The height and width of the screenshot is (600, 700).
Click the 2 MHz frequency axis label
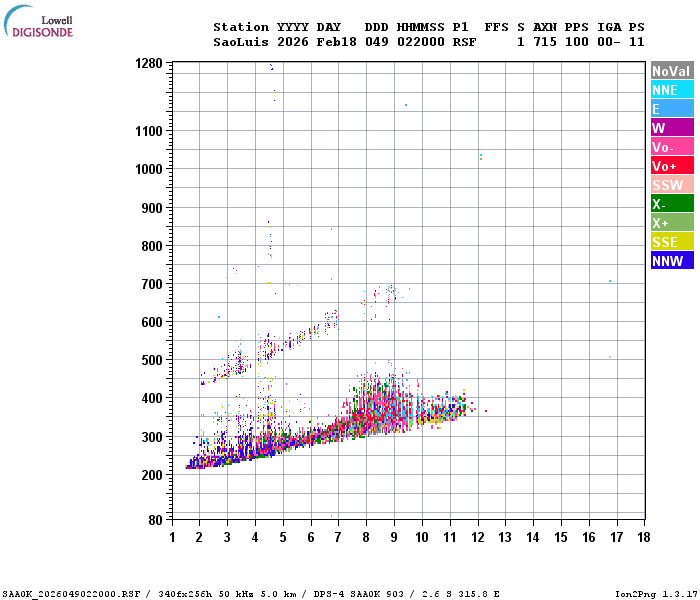199,537
